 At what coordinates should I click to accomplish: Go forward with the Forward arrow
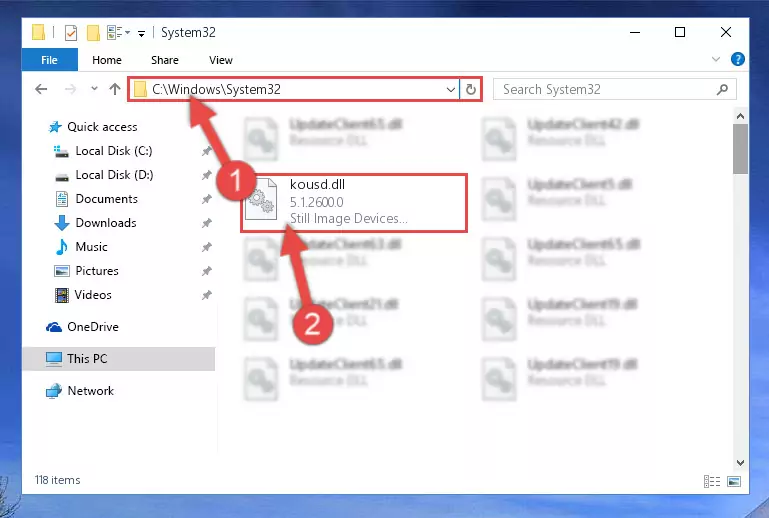point(71,89)
